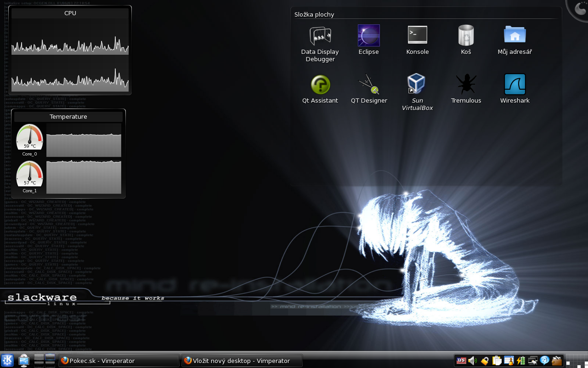Switch to Vložit nový desktop - Vimperator window

pyautogui.click(x=243, y=361)
